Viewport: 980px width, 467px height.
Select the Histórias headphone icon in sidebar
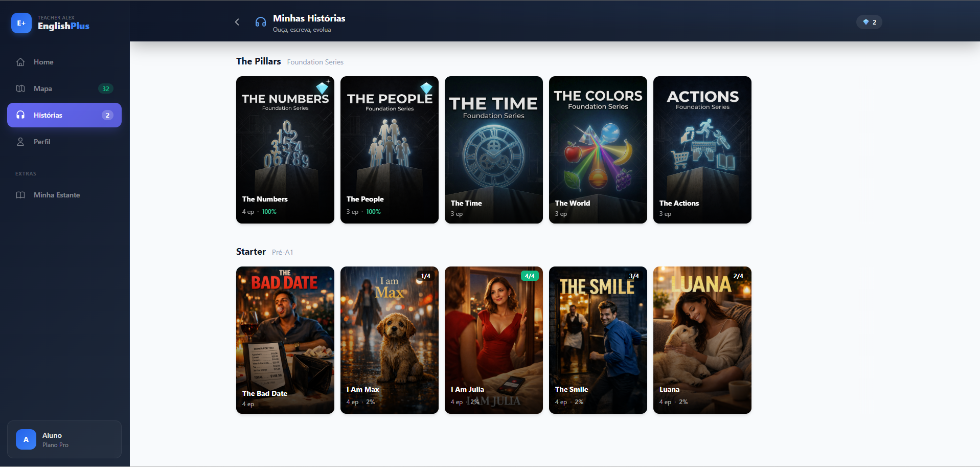click(20, 115)
